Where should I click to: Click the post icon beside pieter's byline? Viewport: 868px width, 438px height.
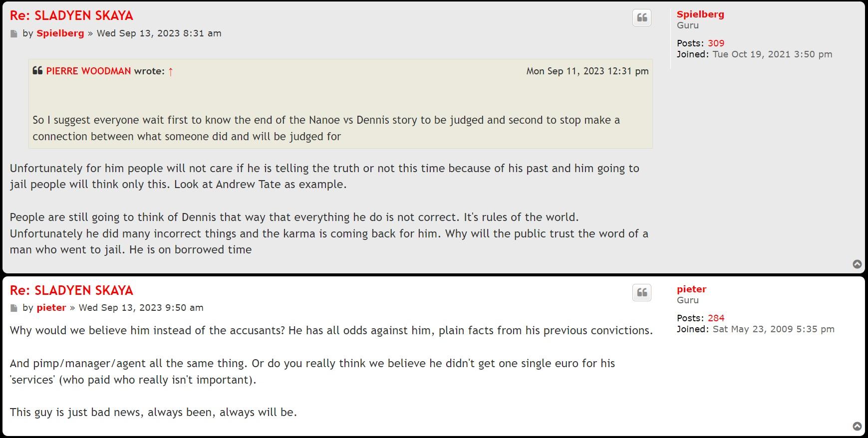click(14, 308)
